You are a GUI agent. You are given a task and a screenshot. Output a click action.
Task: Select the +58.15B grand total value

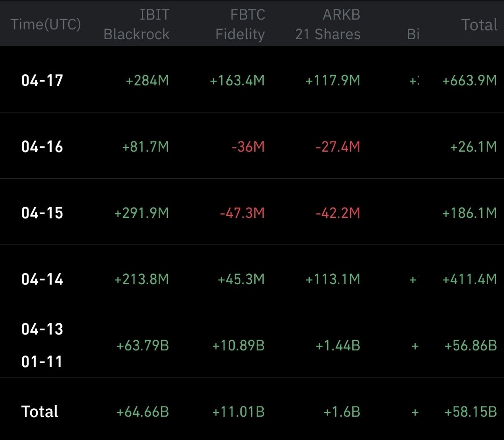[x=470, y=412]
